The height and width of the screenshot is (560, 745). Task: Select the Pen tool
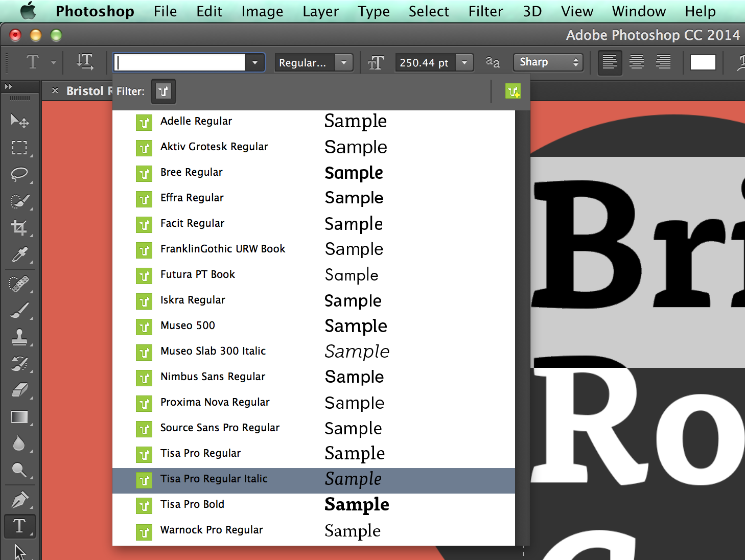(x=19, y=500)
